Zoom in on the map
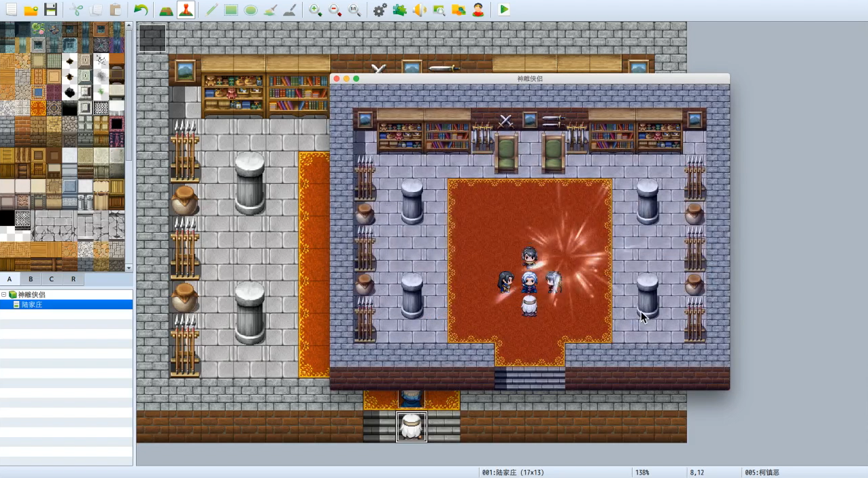868x478 pixels. (315, 10)
